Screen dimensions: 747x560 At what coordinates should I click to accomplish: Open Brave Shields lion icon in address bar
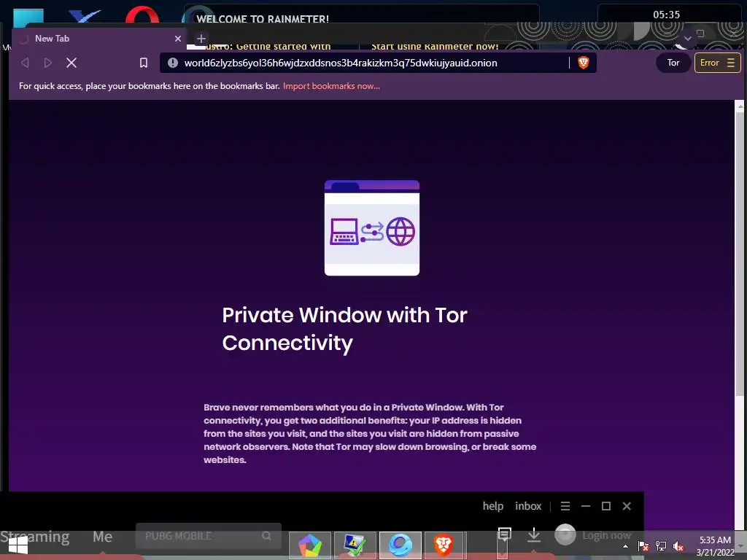(x=583, y=63)
